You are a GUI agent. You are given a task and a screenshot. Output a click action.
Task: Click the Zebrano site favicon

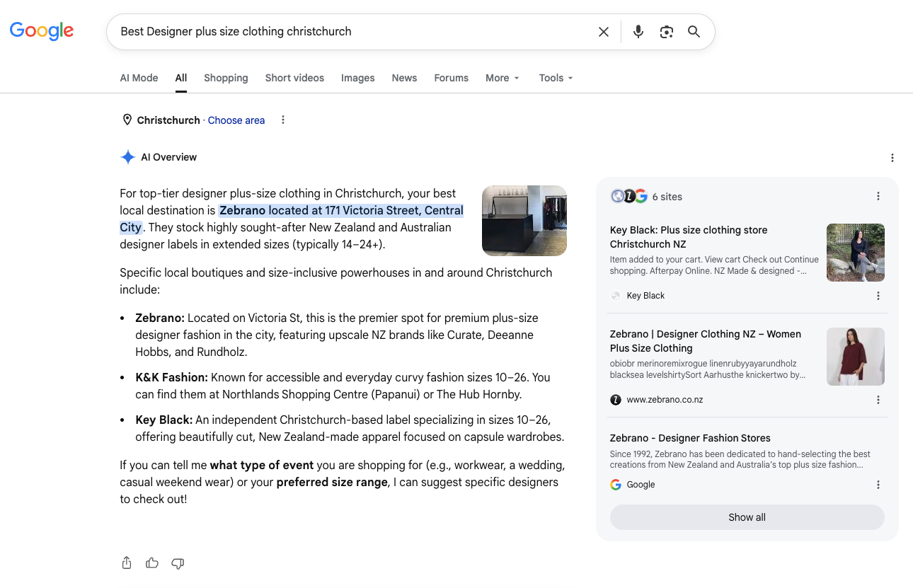(x=616, y=400)
